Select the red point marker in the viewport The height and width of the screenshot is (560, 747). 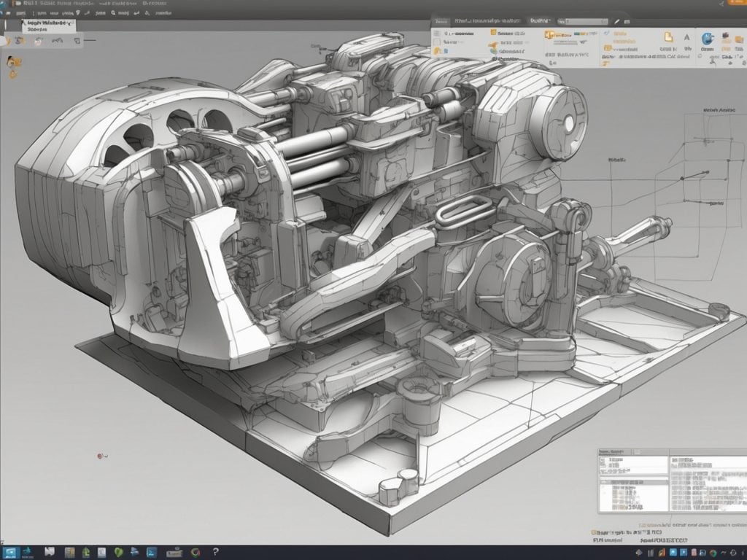[100, 456]
